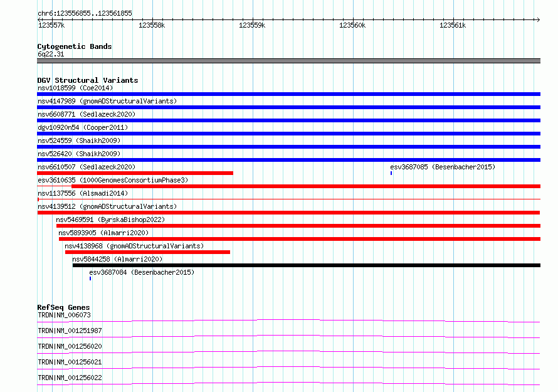Click the nsv1018599 (Coe2014) blue variant bar
This screenshot has width=558, height=392.
click(x=288, y=94)
